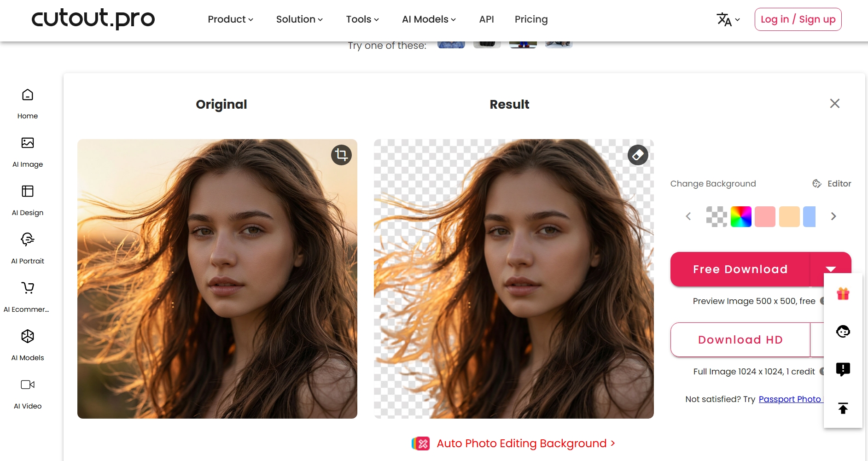Open the Pricing page
868x461 pixels.
(x=531, y=19)
